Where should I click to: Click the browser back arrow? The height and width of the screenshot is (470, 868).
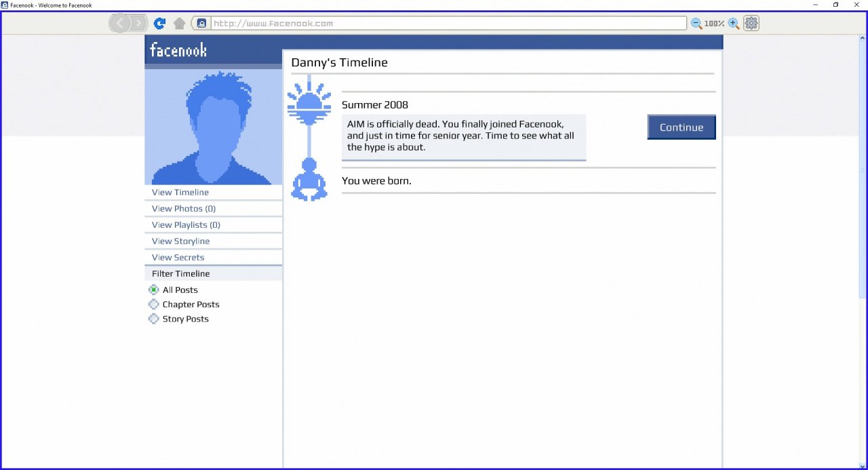pos(120,24)
